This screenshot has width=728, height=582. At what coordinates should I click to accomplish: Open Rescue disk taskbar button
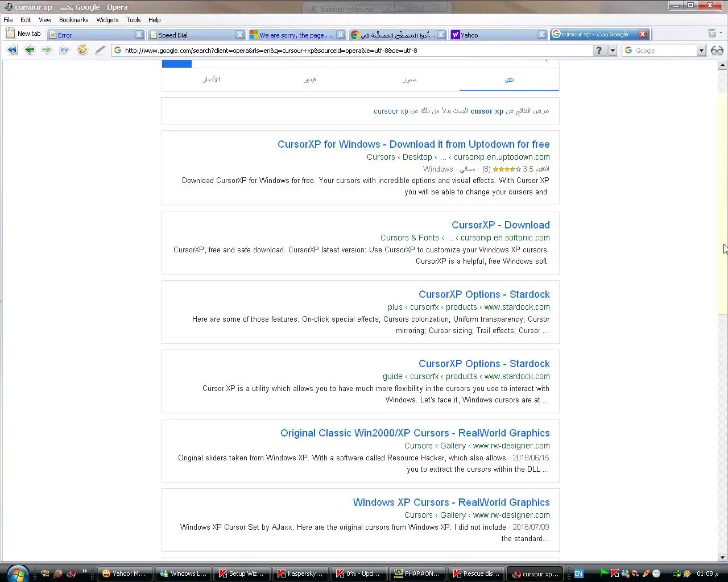click(x=477, y=573)
